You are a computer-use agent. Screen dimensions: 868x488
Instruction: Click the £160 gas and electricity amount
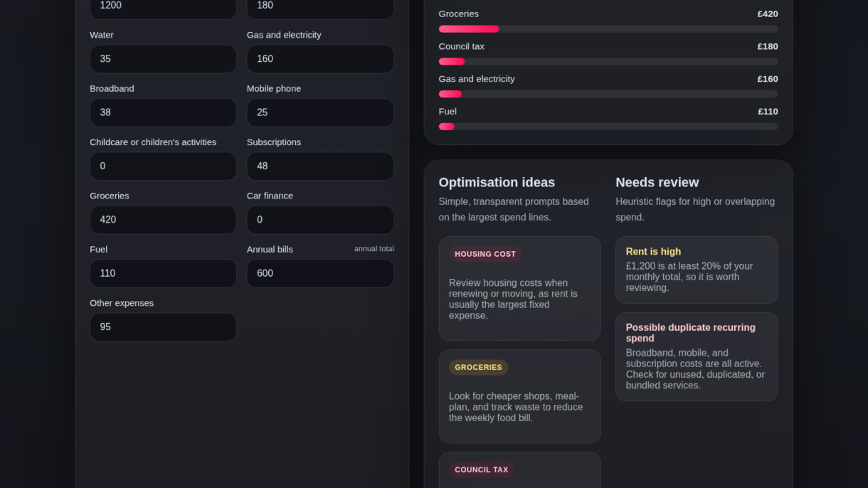click(768, 79)
